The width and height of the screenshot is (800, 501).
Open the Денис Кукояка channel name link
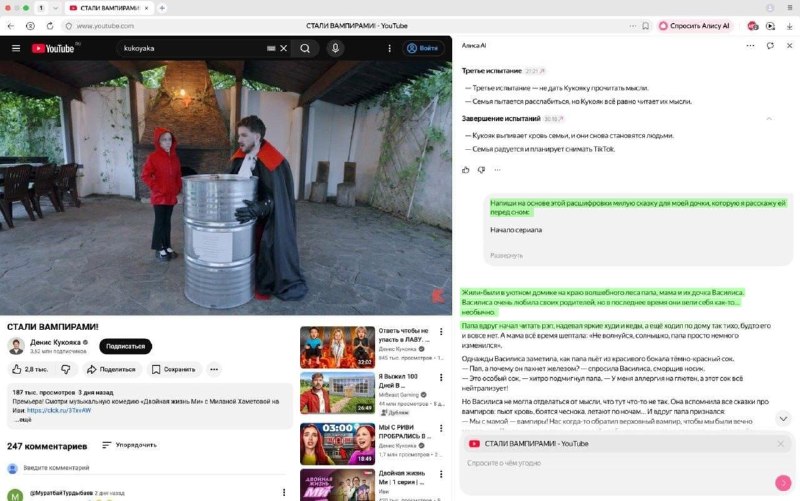coord(55,342)
